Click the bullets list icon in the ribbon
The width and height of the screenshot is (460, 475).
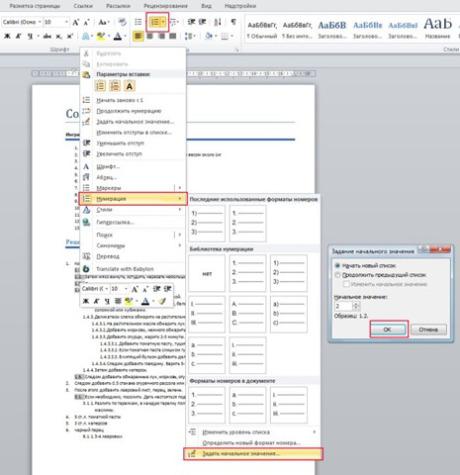click(x=138, y=22)
